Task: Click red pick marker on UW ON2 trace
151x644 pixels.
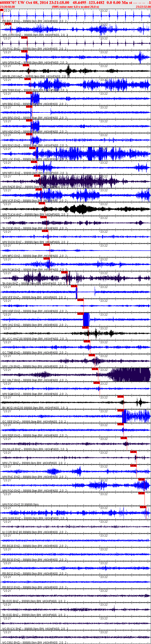Action: point(81,314)
